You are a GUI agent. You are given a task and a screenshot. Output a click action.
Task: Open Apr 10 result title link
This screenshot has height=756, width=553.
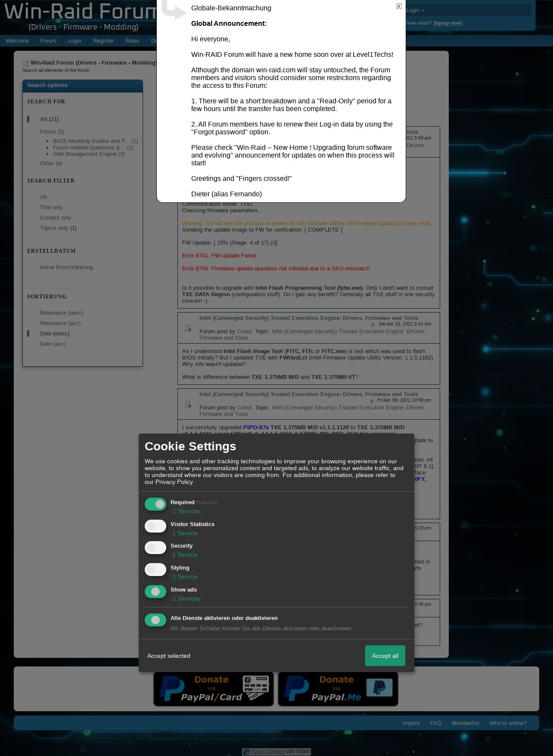(x=308, y=318)
